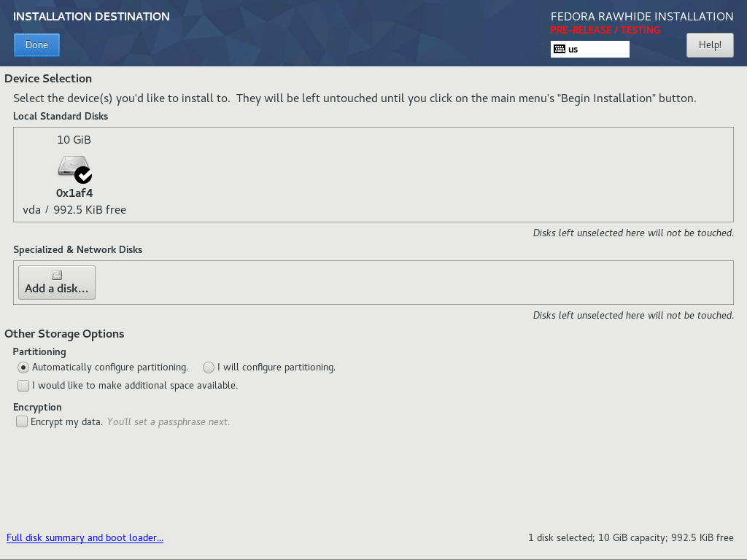Click vda / 992.5 KiB free text

(x=74, y=210)
